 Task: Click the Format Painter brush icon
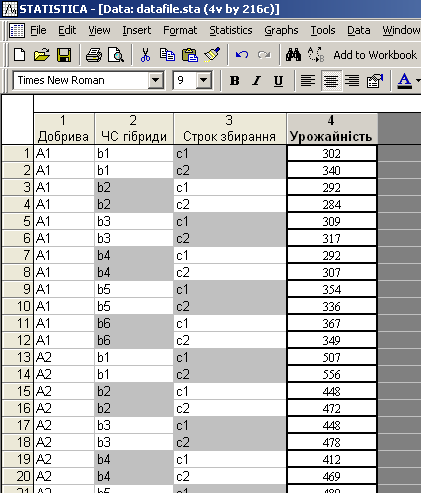pyautogui.click(x=212, y=54)
